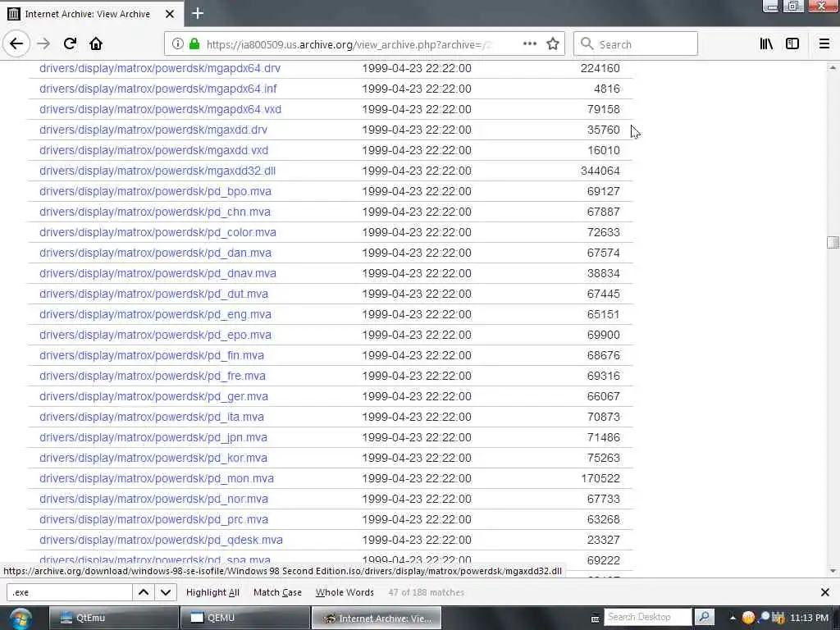
Task: Focus the Firefox Search input field
Action: coord(636,44)
